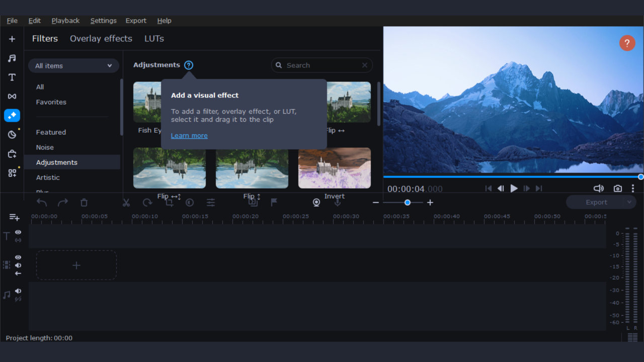Mute the video track speaker
Screen dimensions: 644x362
tap(18, 265)
